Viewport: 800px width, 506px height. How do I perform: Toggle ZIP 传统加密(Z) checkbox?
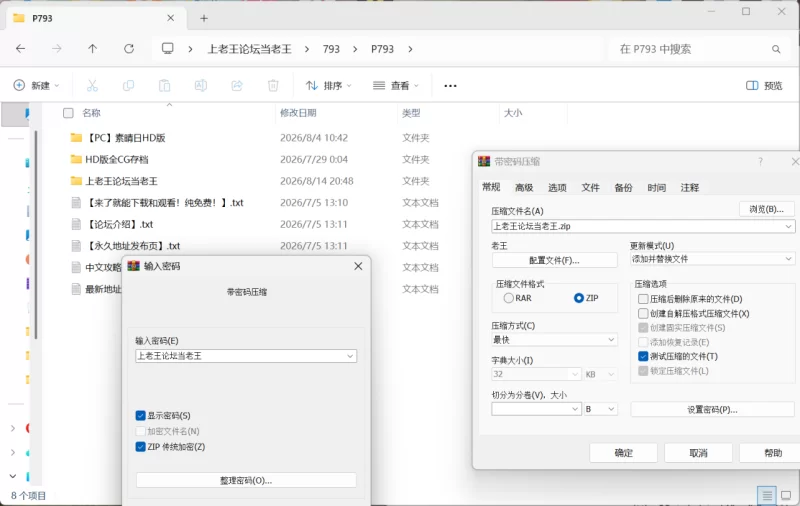coord(141,447)
